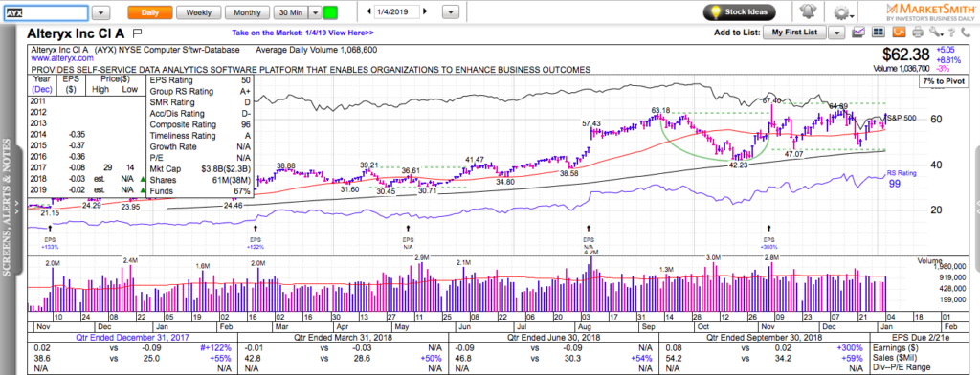
Task: Select the Group RS Rating row
Action: 200,92
